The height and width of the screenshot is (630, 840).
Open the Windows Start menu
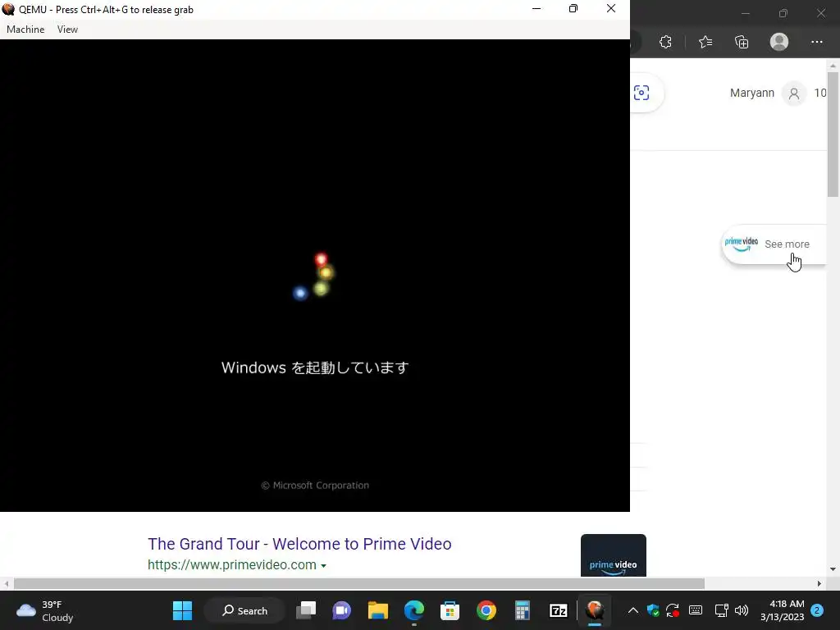click(x=182, y=610)
